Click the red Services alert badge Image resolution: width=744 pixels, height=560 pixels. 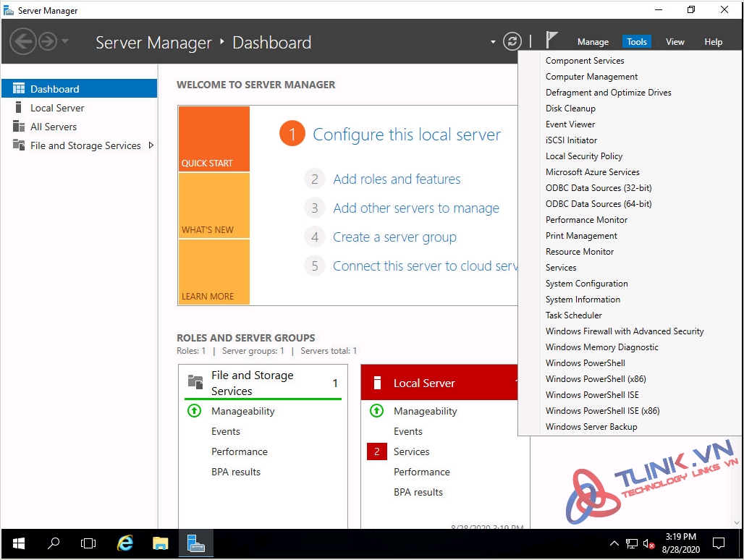[x=376, y=451]
